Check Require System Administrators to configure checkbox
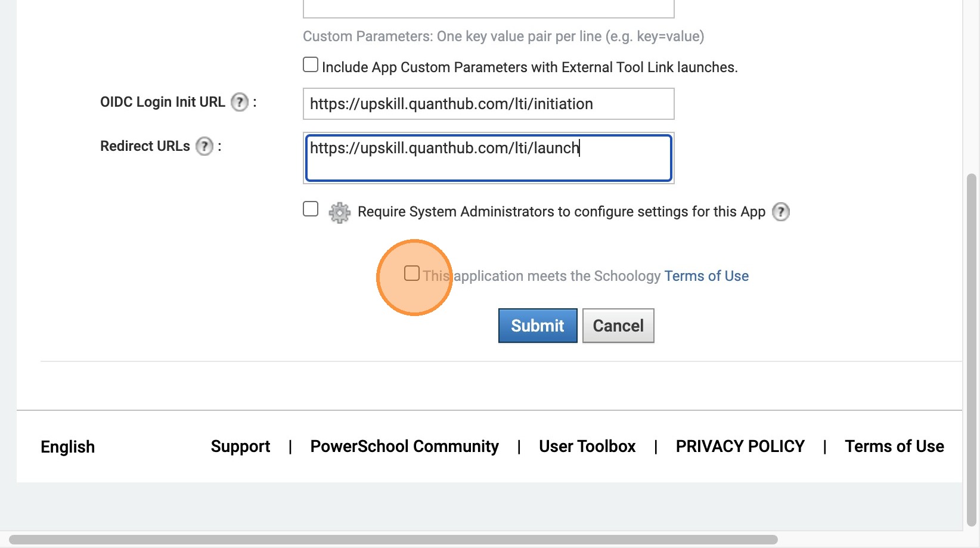This screenshot has width=980, height=548. pyautogui.click(x=311, y=209)
